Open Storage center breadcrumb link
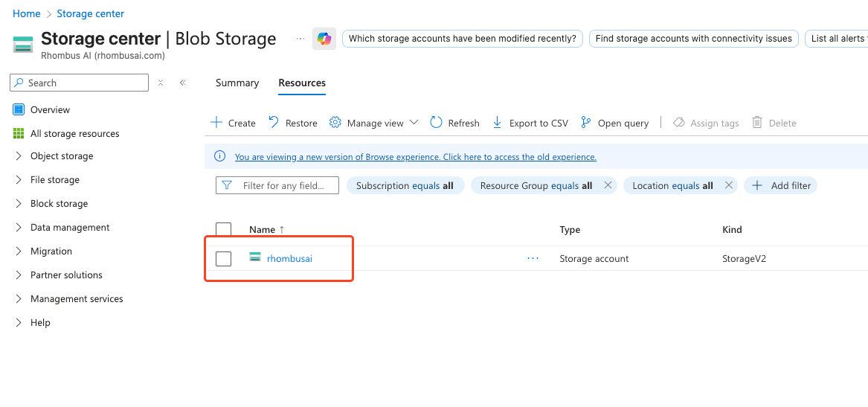The width and height of the screenshot is (868, 407). tap(90, 13)
